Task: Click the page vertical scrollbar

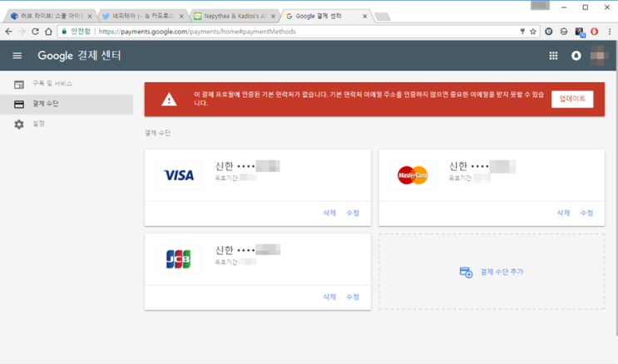Action: (x=616, y=189)
